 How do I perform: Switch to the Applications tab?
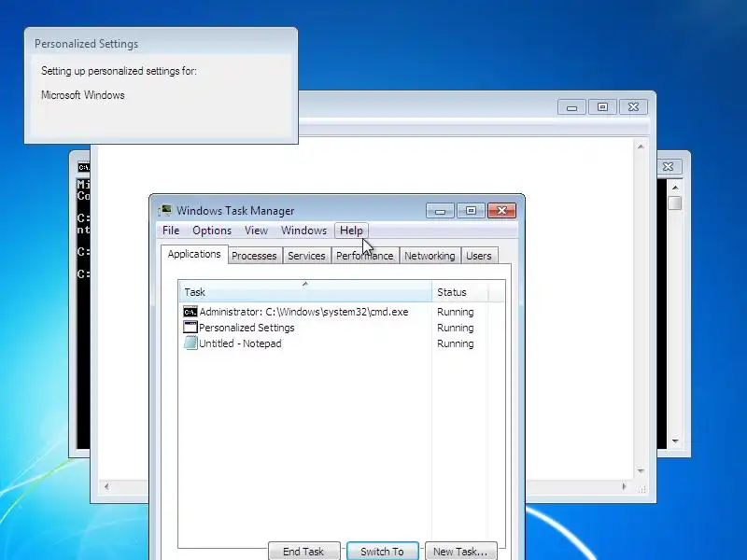[194, 254]
